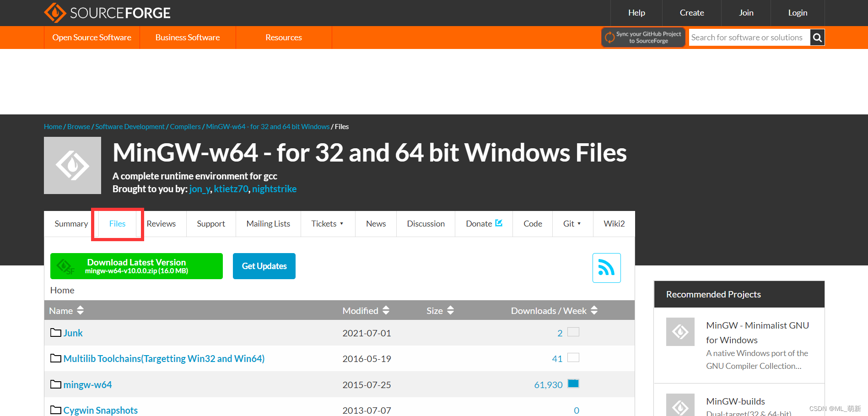Open the Mailing Lists tab

point(268,224)
